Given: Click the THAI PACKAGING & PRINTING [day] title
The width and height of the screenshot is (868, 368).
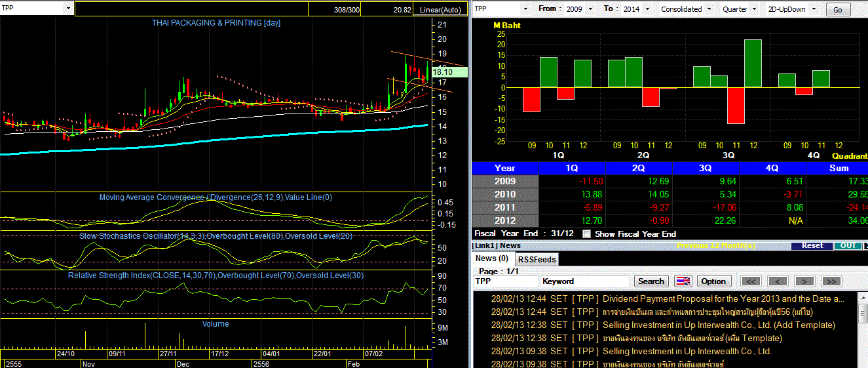Looking at the screenshot, I should tap(216, 23).
